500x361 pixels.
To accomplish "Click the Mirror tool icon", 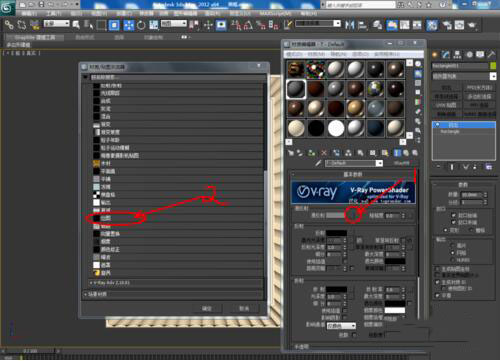I will (350, 25).
